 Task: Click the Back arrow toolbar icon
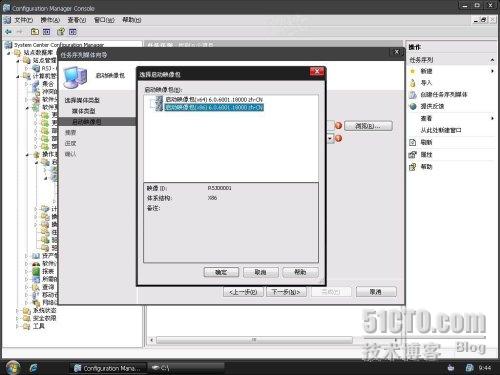pos(8,32)
